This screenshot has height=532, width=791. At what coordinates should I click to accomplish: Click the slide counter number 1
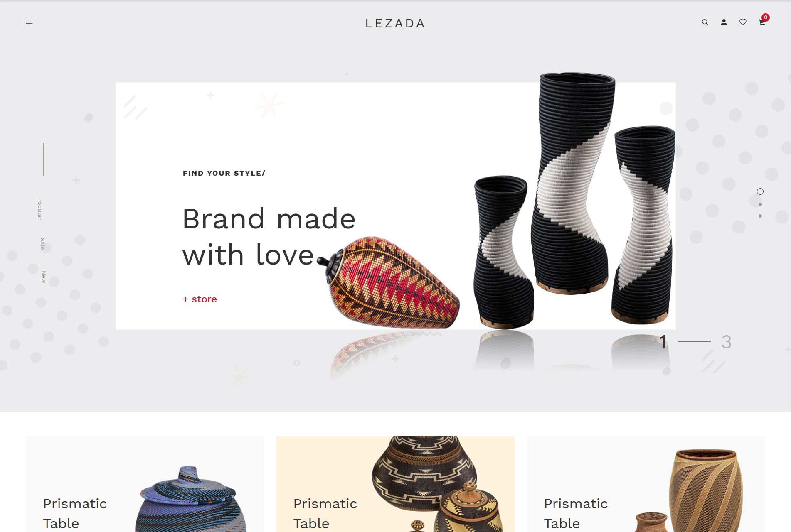tap(663, 342)
